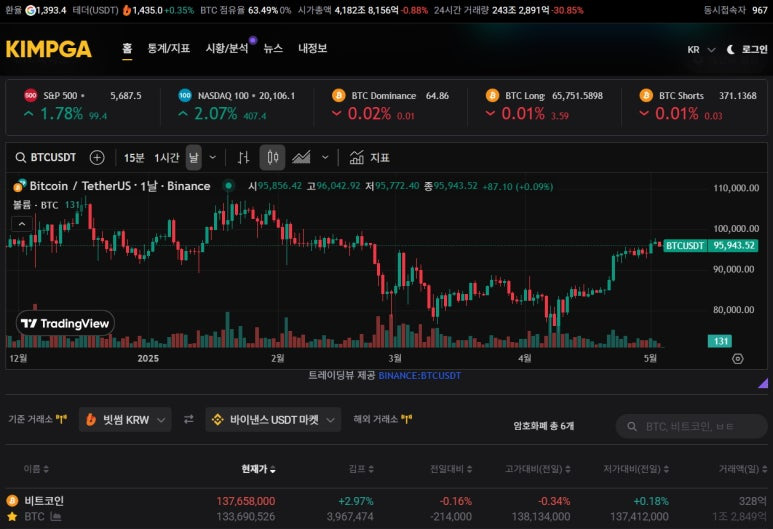The image size is (773, 529).
Task: Open the 홈 tab
Action: tap(127, 48)
